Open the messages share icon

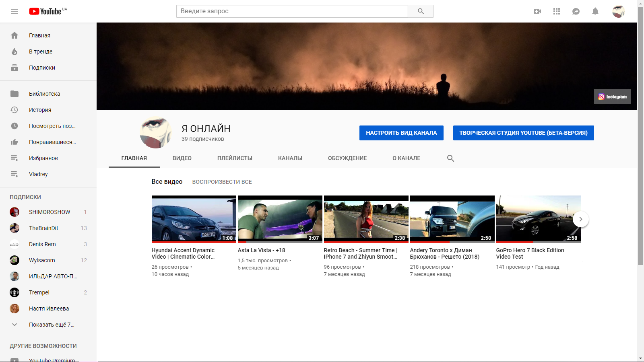(576, 11)
